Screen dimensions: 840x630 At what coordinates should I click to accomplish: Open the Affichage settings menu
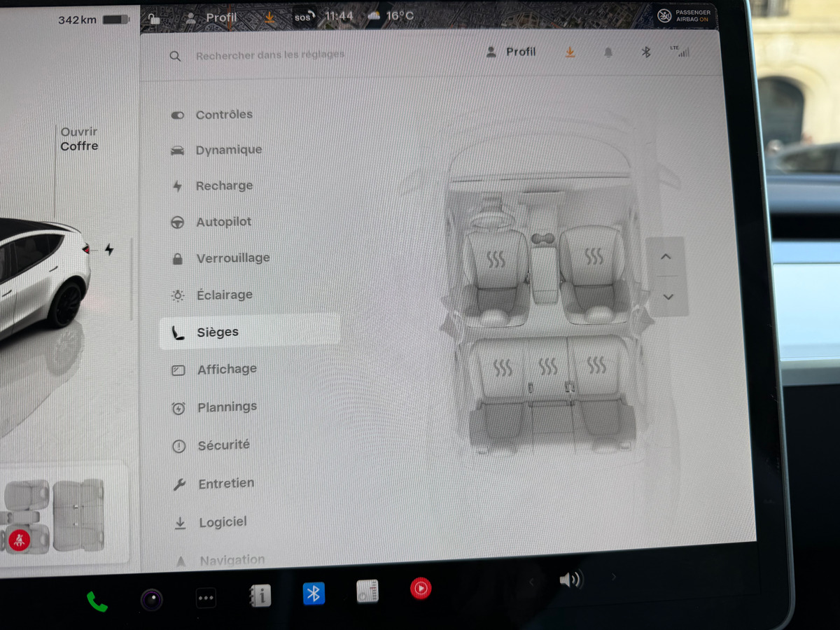227,369
